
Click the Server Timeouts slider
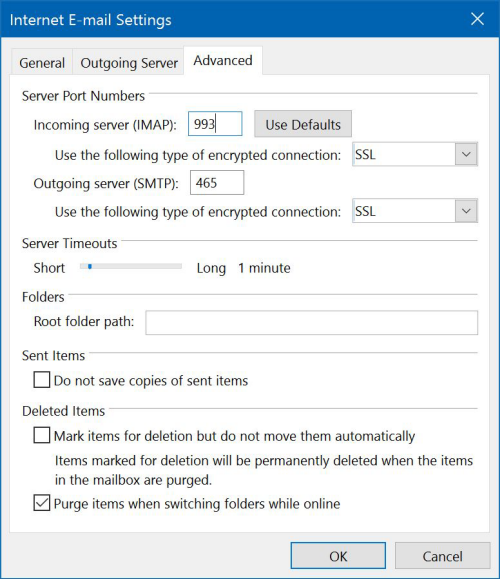click(x=131, y=266)
